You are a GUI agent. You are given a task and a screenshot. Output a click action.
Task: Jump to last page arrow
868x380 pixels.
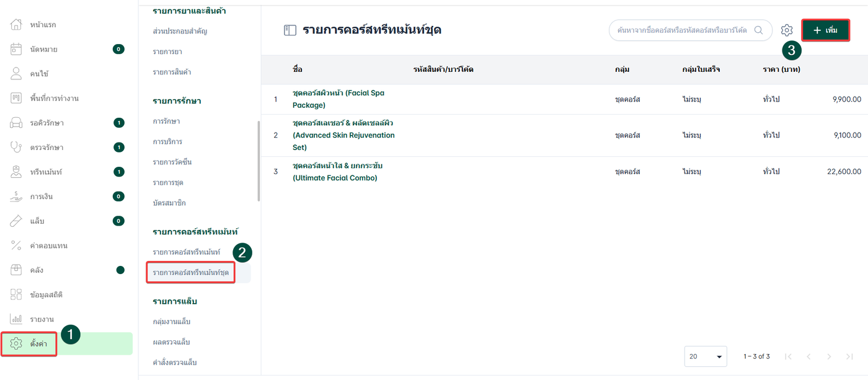[x=849, y=356]
